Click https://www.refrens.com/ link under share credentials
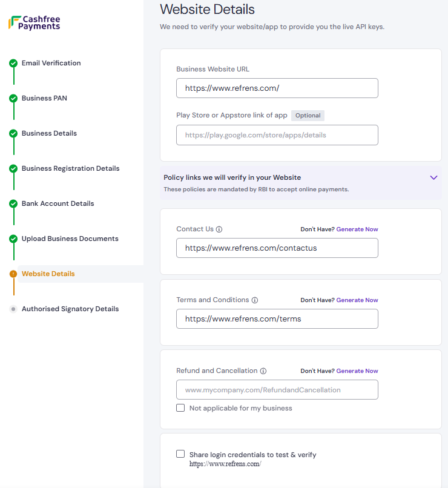Screen dimensions: 448x488 [x=225, y=464]
